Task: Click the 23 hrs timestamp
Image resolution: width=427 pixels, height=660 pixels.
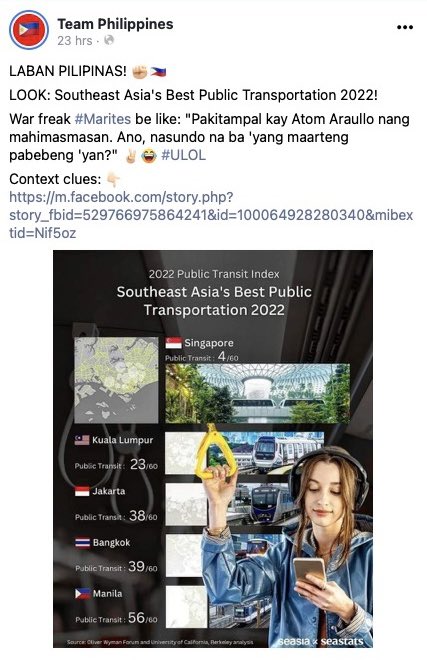Action: (x=75, y=41)
